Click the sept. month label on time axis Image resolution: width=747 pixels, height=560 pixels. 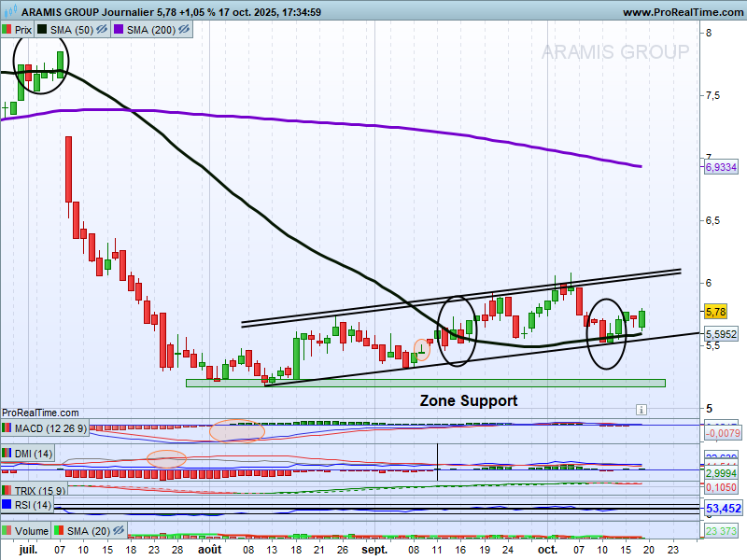tap(374, 550)
